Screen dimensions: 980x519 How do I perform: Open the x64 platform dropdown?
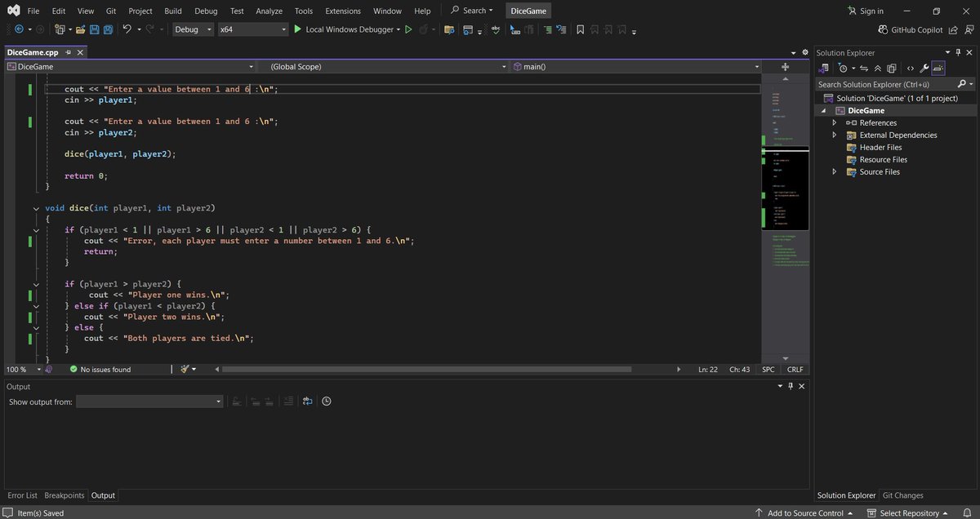coord(252,29)
